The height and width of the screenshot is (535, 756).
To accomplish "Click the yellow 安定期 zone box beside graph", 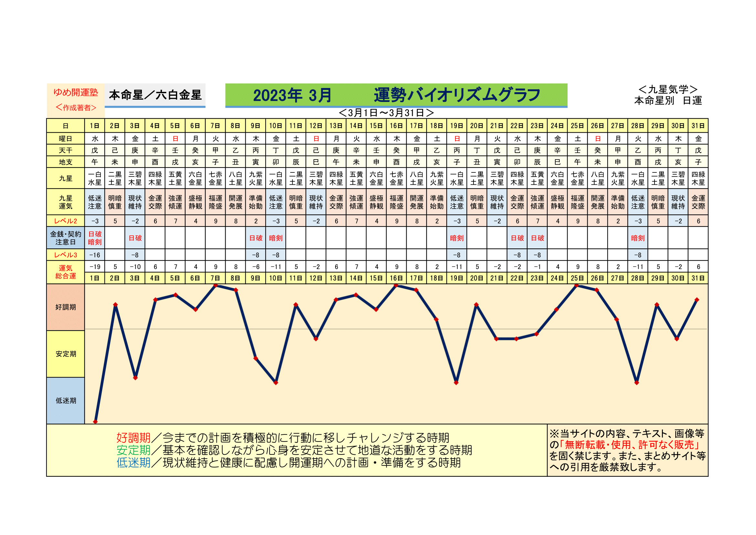I will (x=66, y=354).
